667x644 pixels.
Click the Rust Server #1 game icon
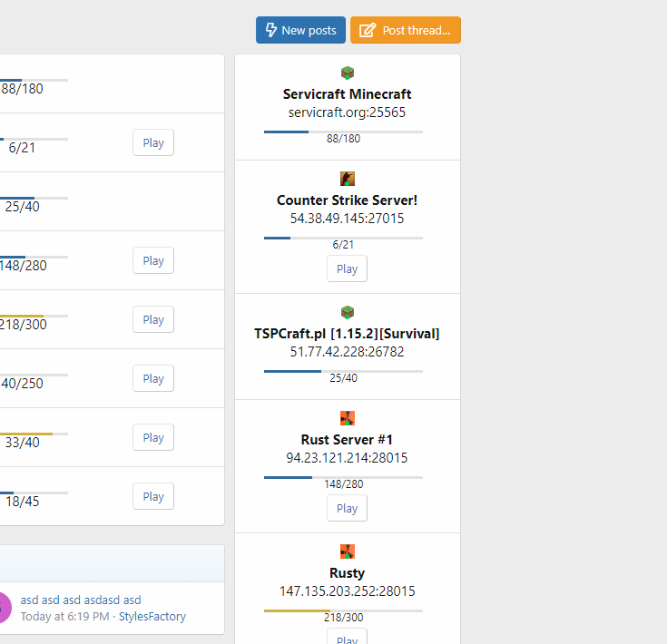pos(348,418)
